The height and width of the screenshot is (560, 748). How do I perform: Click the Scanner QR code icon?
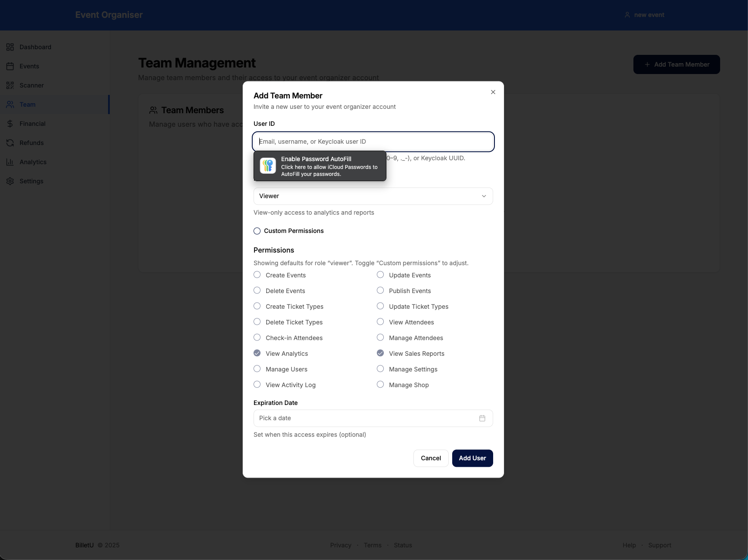click(10, 85)
